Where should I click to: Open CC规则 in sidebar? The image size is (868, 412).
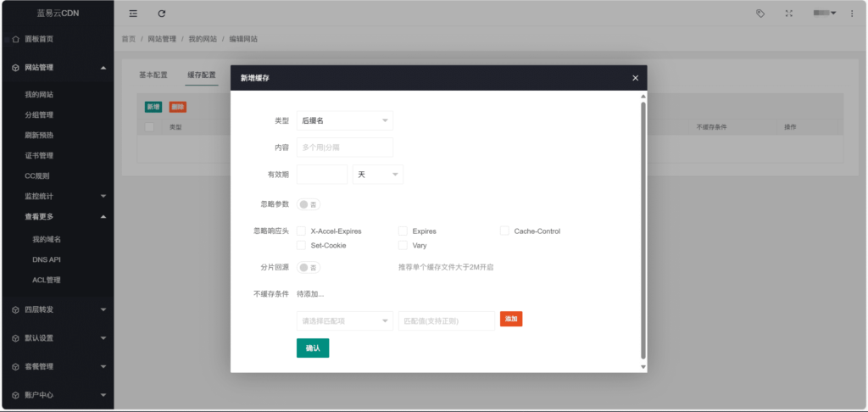point(37,176)
